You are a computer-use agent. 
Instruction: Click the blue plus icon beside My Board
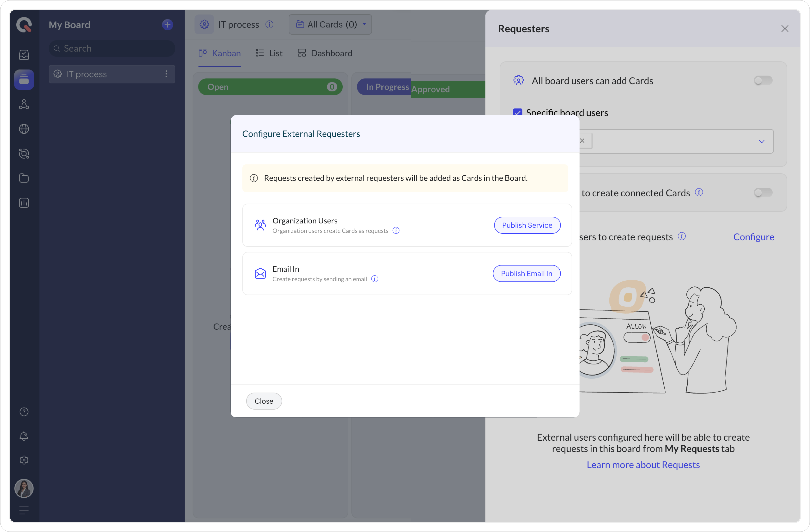(x=167, y=24)
